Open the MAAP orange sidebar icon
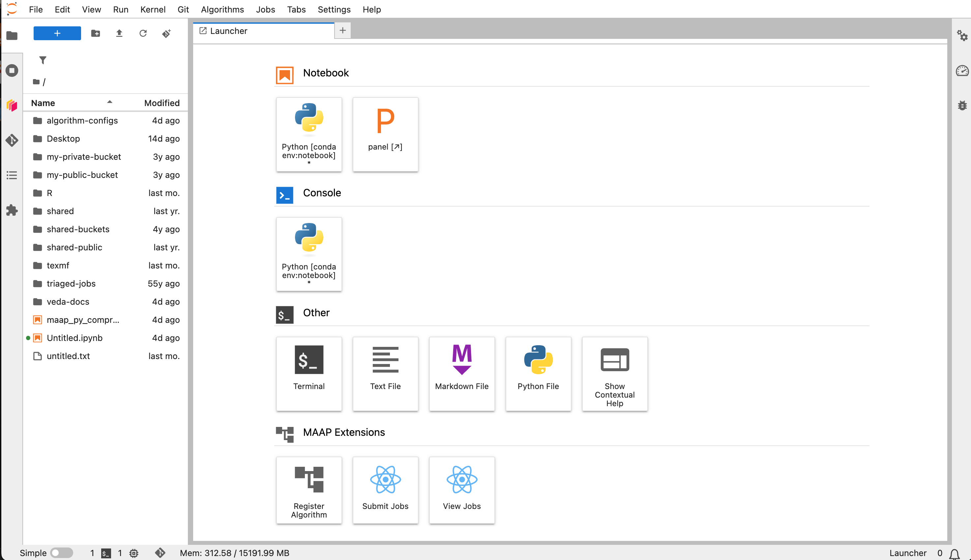Viewport: 971px width, 560px height. (x=12, y=105)
